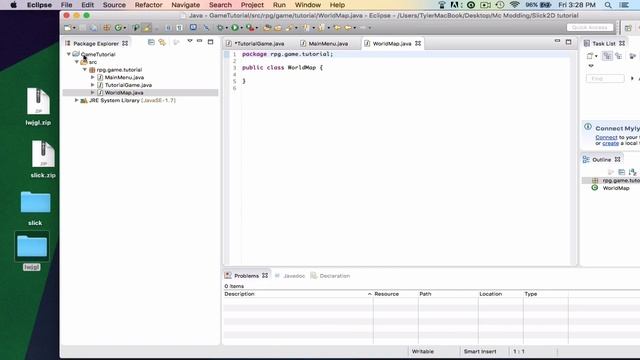Toggle Scheduled view in Task List

(x=618, y=56)
